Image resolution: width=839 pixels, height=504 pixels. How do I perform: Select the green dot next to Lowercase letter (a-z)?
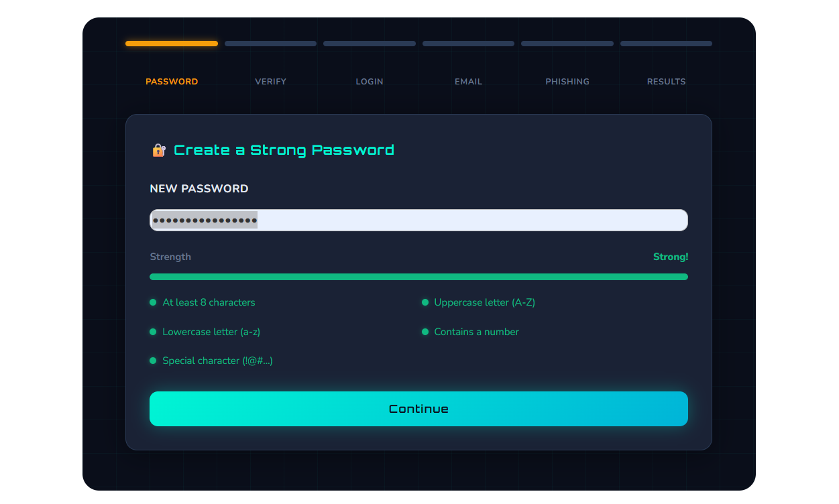point(153,332)
